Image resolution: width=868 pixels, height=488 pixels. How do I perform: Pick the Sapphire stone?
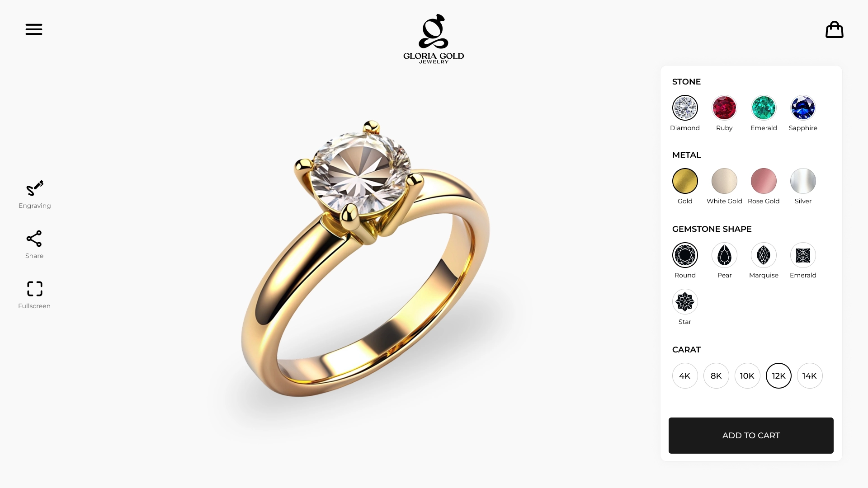803,108
